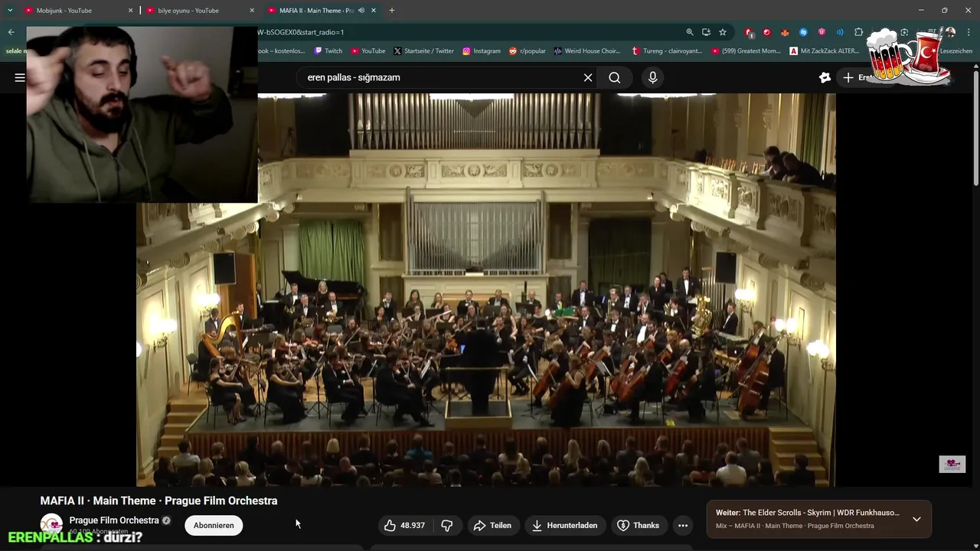Open the Startseite / Twitter bookmark

pyautogui.click(x=423, y=51)
